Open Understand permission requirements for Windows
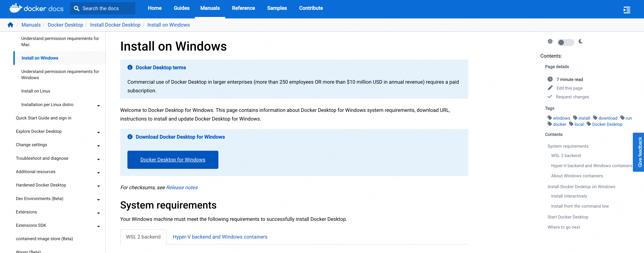This screenshot has width=644, height=253. point(60,75)
